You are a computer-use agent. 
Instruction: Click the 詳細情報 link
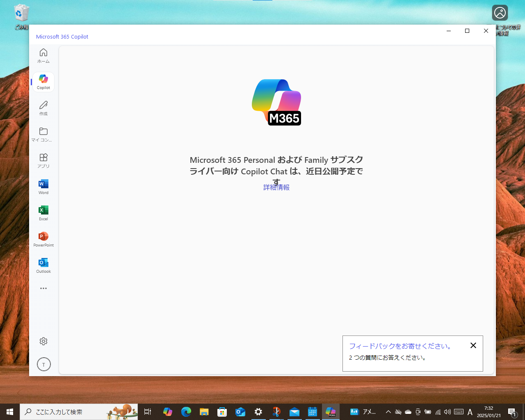click(x=276, y=187)
